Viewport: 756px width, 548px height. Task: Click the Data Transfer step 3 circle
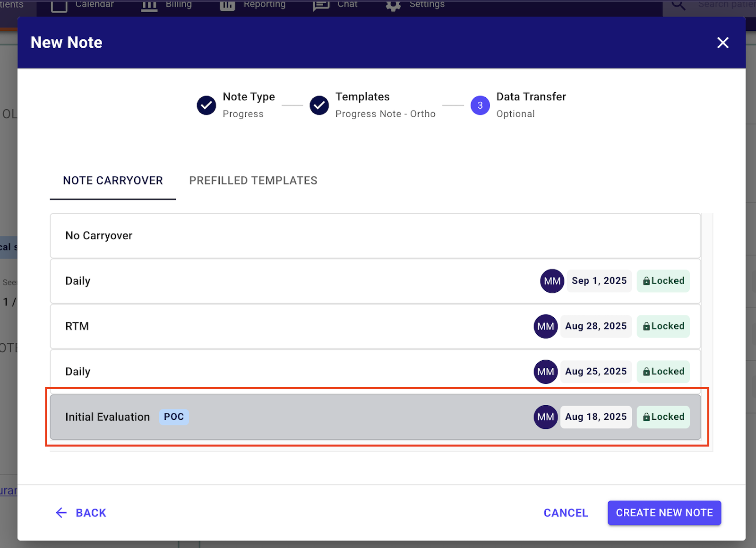pos(480,105)
